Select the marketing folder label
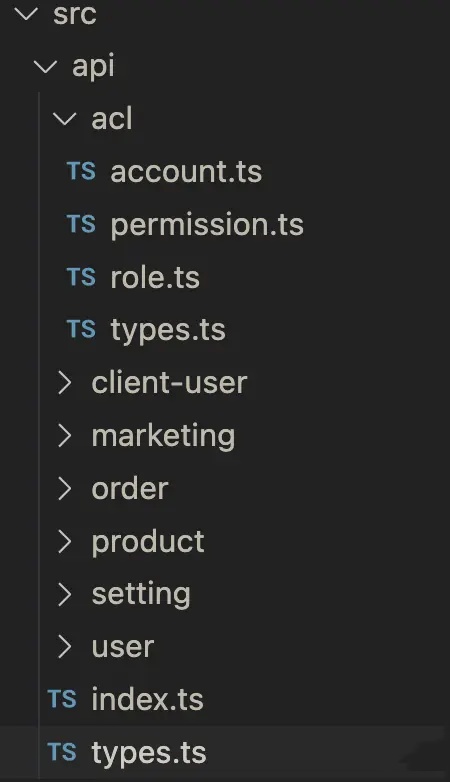The width and height of the screenshot is (450, 782). (x=163, y=436)
